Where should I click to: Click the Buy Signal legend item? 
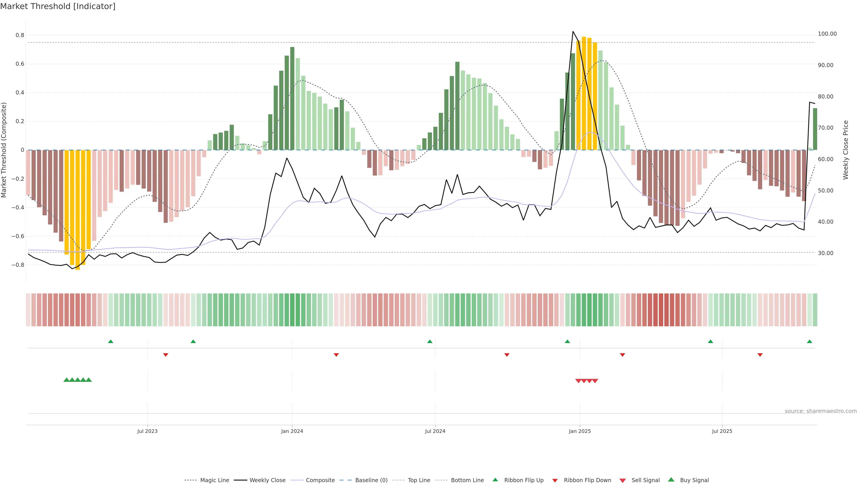point(694,480)
